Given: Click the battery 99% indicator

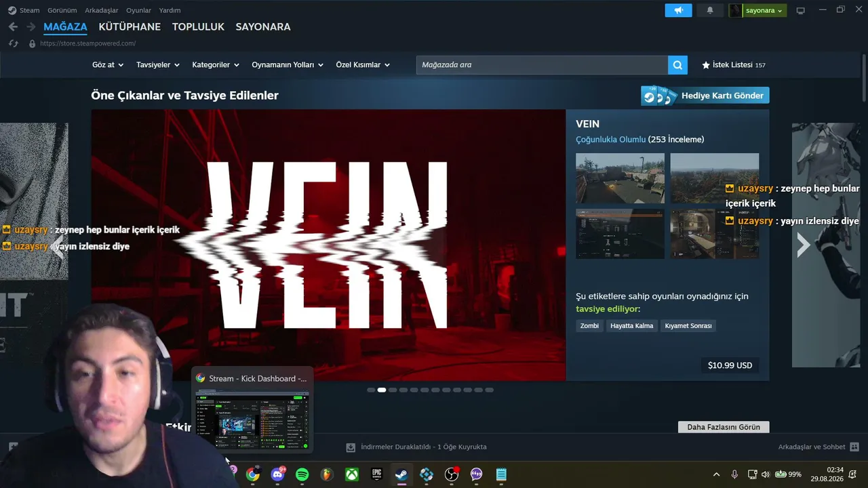Looking at the screenshot, I should [x=788, y=474].
